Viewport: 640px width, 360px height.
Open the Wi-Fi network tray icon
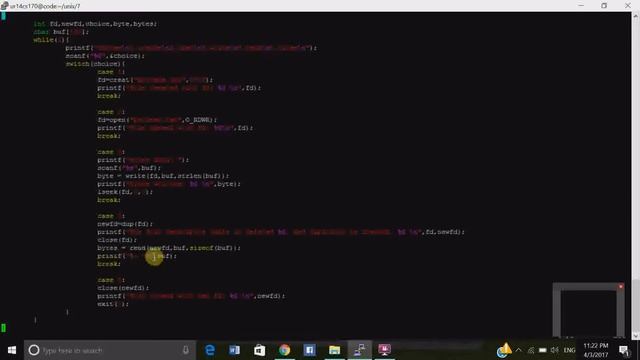pos(531,350)
